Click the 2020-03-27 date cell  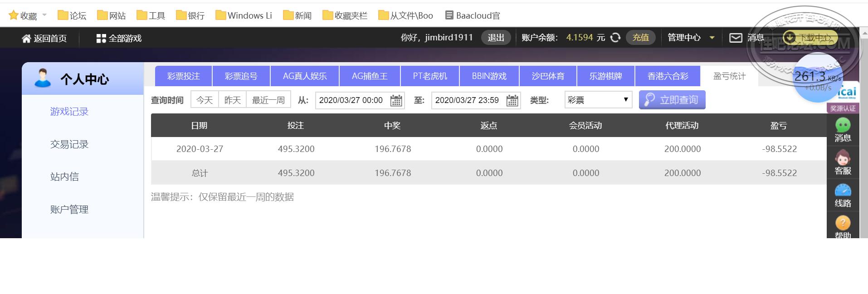[200, 149]
